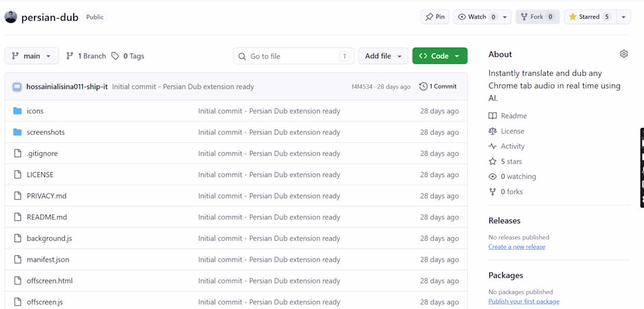Pin the persian-dub repository

[x=435, y=17]
